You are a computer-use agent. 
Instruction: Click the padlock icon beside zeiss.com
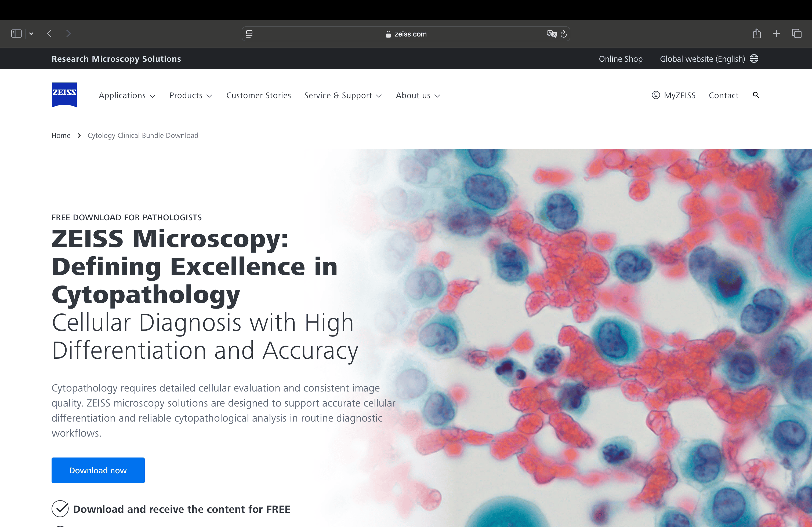point(388,34)
